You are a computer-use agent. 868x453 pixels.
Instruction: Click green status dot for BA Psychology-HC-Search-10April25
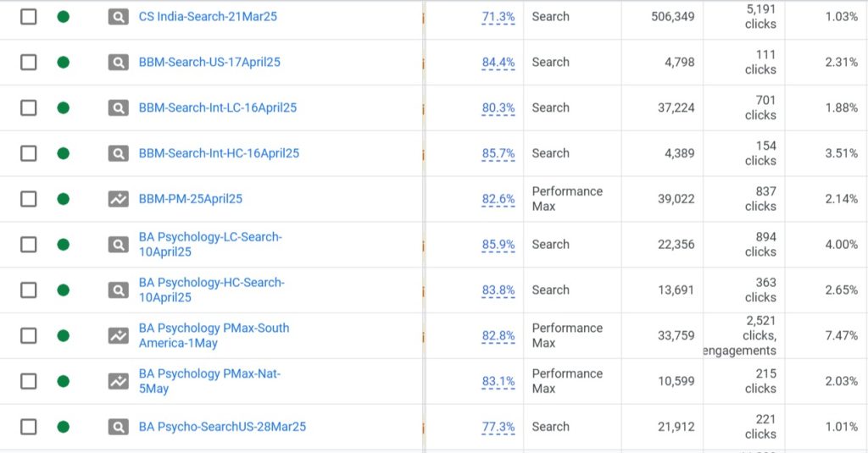(63, 290)
